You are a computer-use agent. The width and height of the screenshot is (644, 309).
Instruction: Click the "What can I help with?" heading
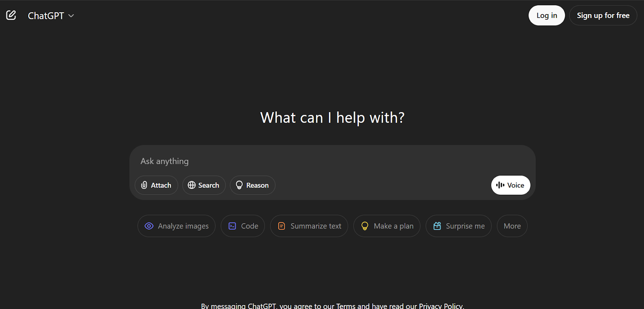332,118
